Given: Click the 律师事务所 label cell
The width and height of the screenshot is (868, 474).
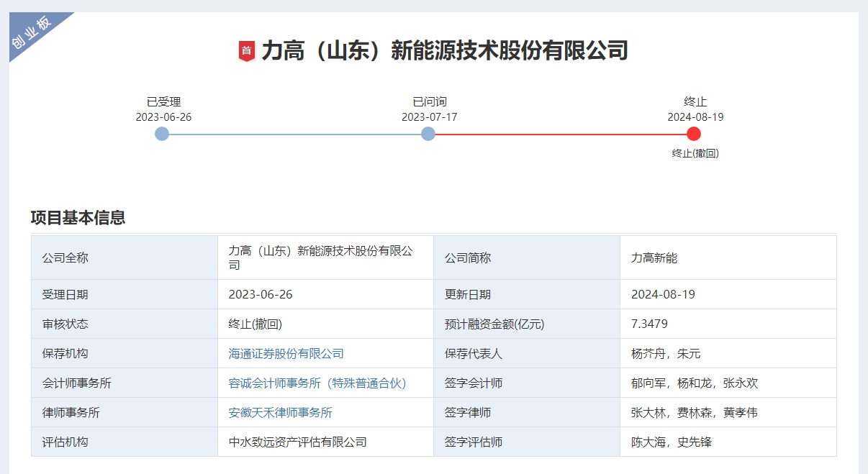Looking at the screenshot, I should click(x=125, y=413).
